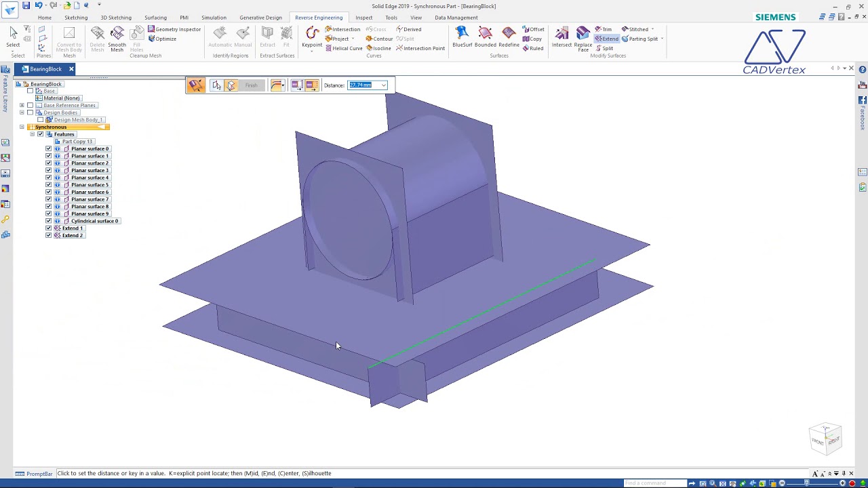Open the Stitched dropdown arrow
Viewport: 868px width, 488px height.
652,29
